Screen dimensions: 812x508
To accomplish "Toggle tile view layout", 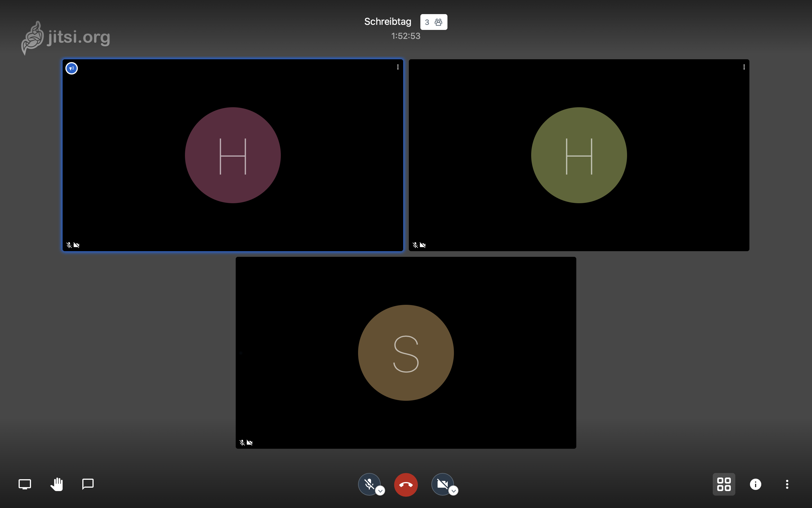I will pyautogui.click(x=724, y=484).
